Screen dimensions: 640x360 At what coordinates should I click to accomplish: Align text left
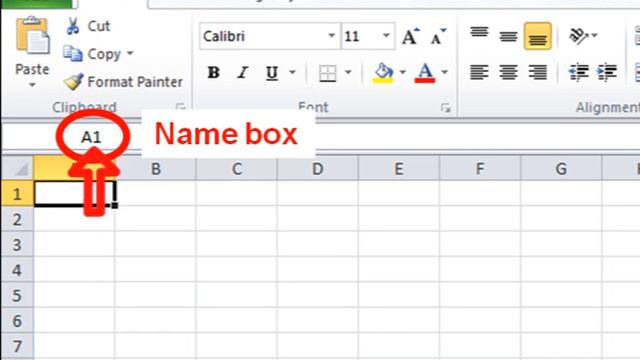click(x=479, y=73)
